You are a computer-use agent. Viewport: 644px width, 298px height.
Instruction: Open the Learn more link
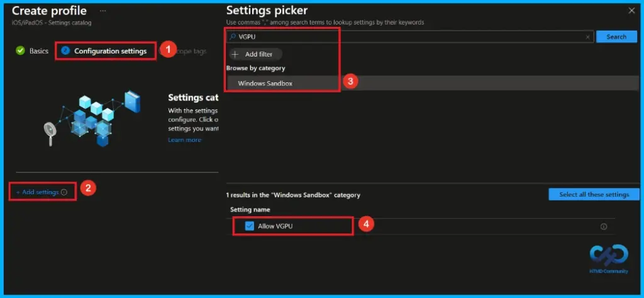tap(184, 140)
